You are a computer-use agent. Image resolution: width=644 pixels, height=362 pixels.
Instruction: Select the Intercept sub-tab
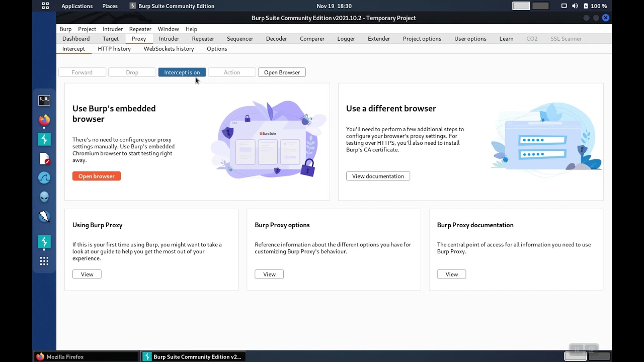click(x=73, y=49)
